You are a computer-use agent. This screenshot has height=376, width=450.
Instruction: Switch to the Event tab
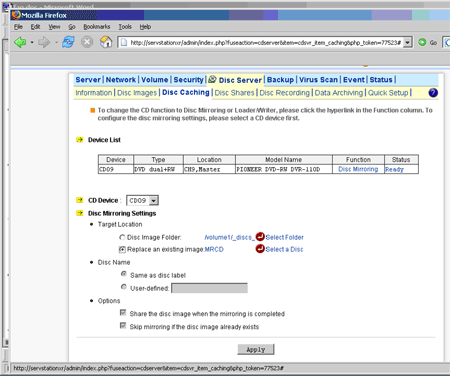click(x=354, y=80)
